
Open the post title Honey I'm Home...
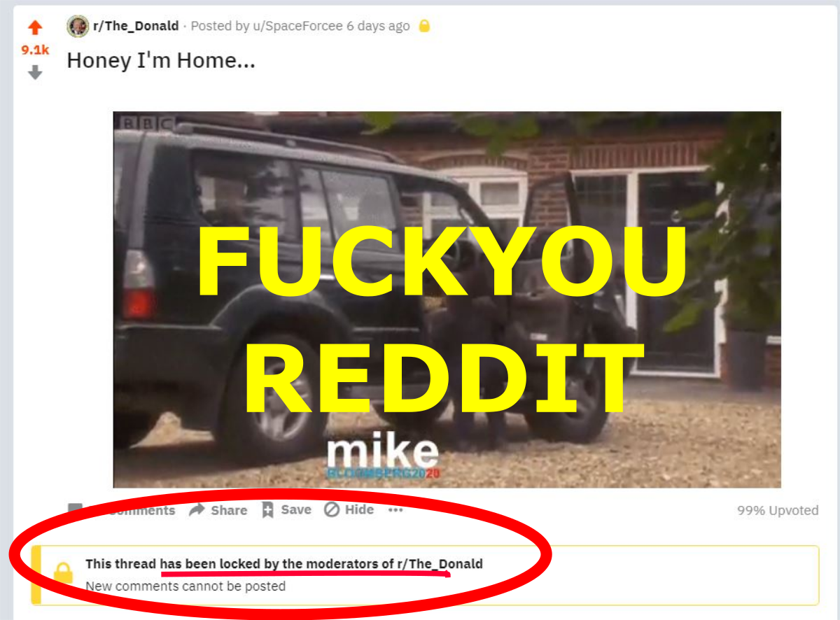tap(161, 60)
